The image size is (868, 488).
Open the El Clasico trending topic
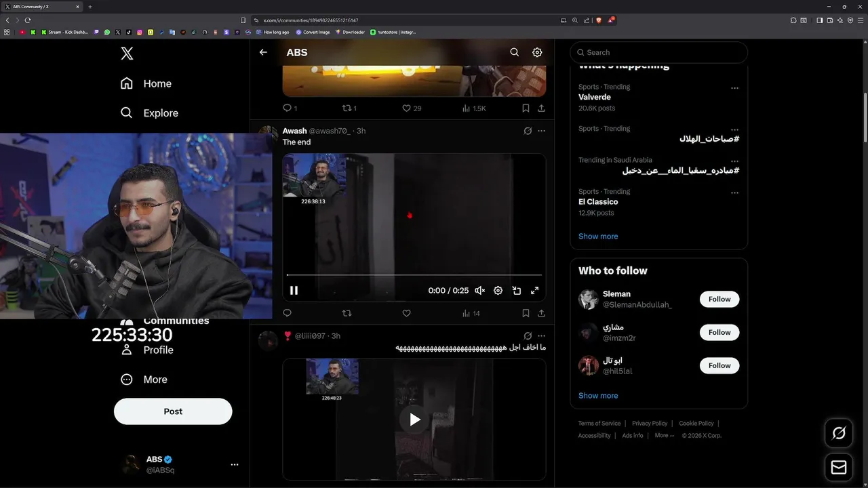[x=598, y=201]
